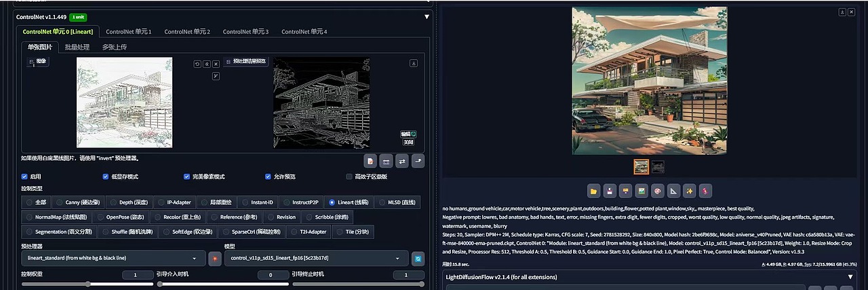Expand the LightDiffusionFlow v2.1.4 section
Image resolution: width=868 pixels, height=290 pixels.
click(x=850, y=277)
